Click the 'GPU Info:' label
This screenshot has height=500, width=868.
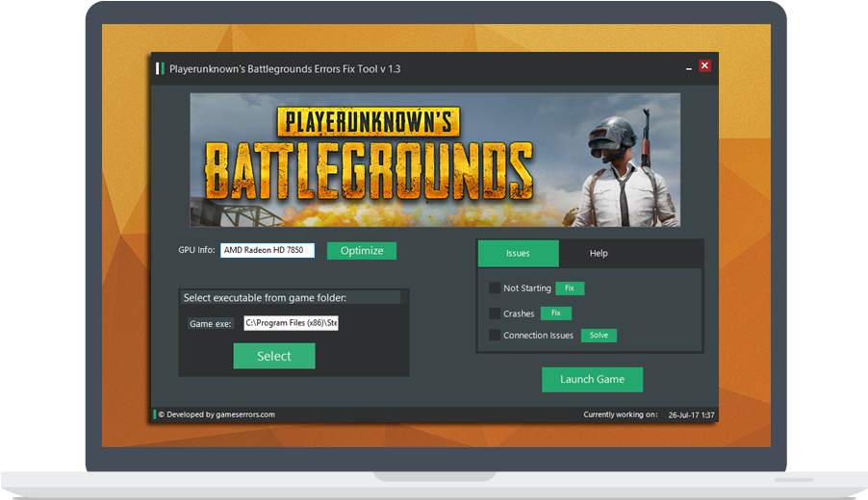click(x=196, y=250)
